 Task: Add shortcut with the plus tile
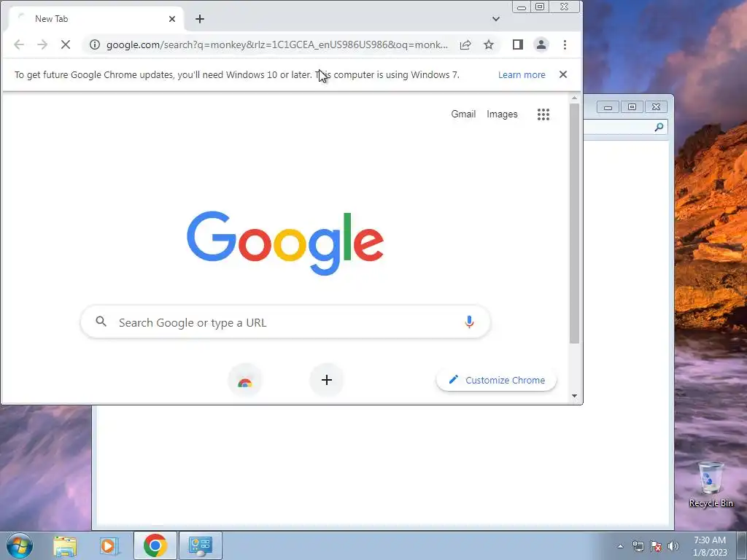[x=326, y=380]
